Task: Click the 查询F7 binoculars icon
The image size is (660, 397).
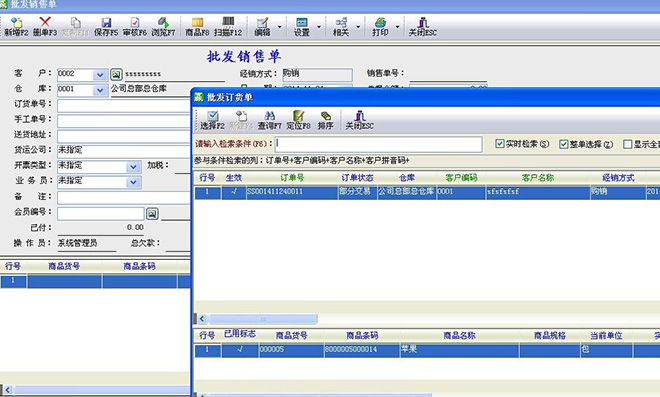Action: click(269, 120)
